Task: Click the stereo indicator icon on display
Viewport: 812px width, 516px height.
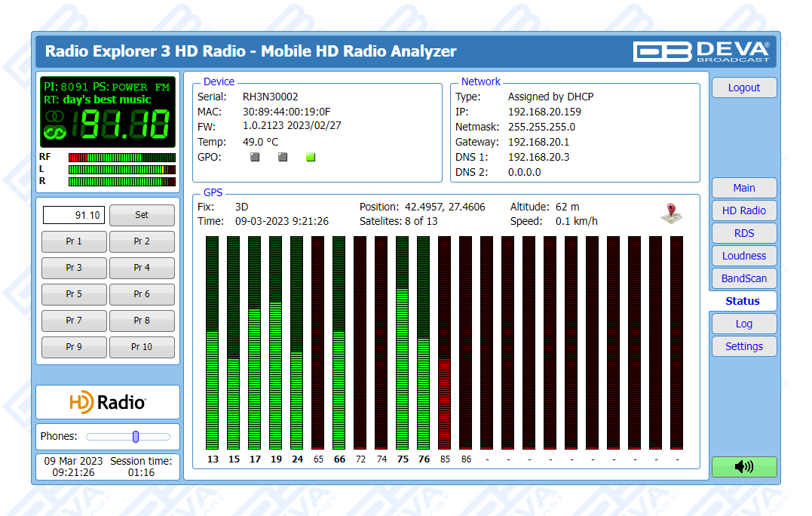Action: (55, 117)
